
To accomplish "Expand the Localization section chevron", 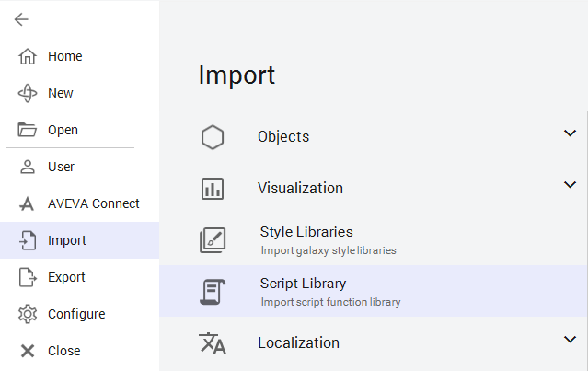I will pyautogui.click(x=570, y=339).
